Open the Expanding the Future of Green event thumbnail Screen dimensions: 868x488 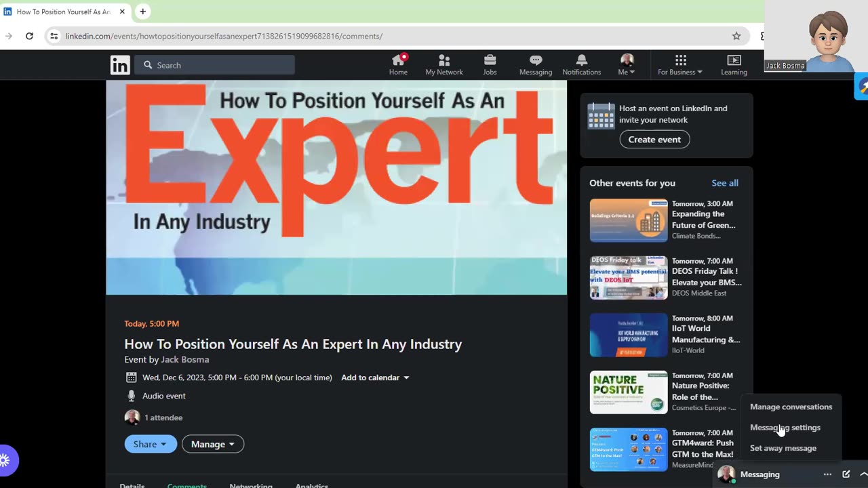[629, 220]
